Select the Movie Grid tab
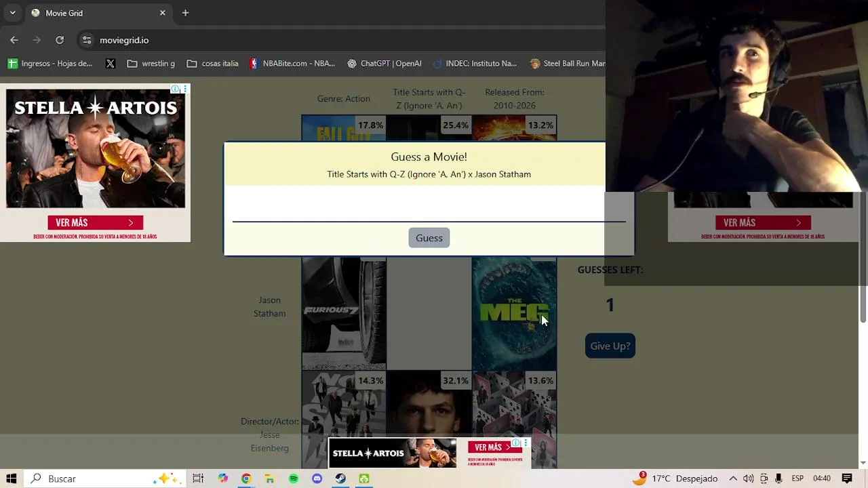This screenshot has width=868, height=488. (x=98, y=13)
